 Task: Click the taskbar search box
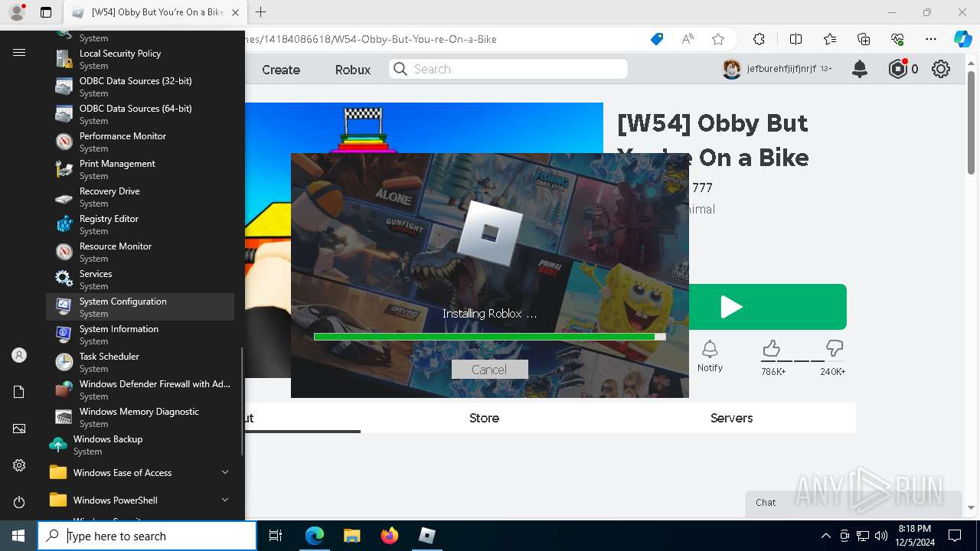(x=147, y=536)
